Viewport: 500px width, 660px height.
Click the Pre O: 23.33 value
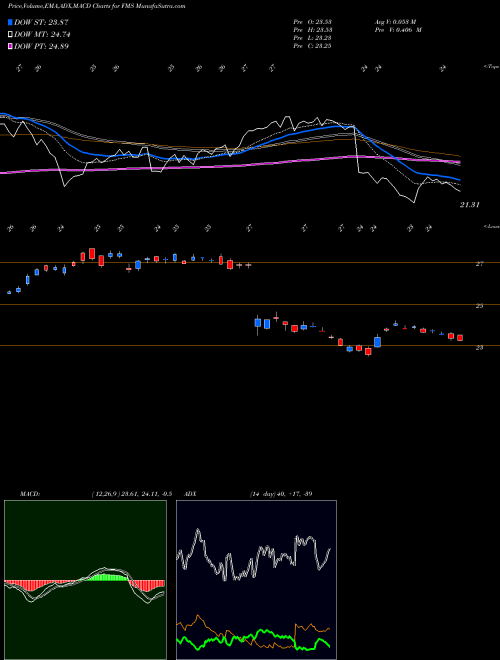click(312, 21)
